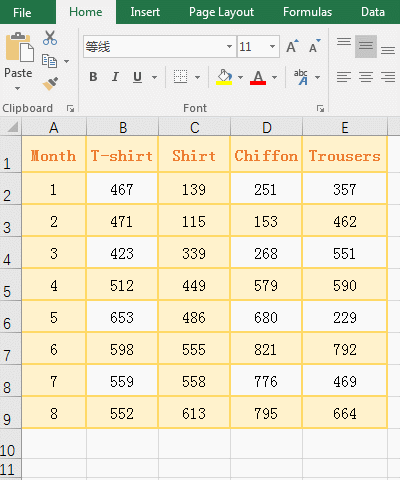This screenshot has width=400, height=480.
Task: Open the Clipboard dialog launcher
Action: click(x=70, y=108)
